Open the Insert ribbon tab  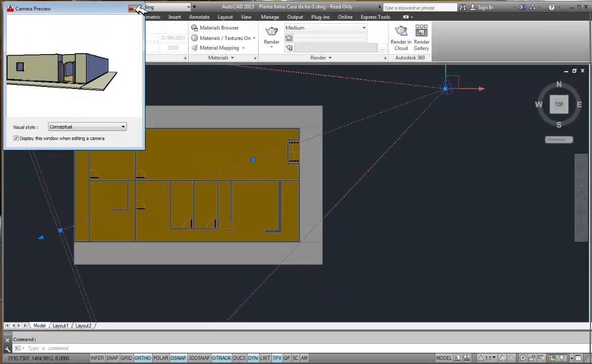[175, 17]
